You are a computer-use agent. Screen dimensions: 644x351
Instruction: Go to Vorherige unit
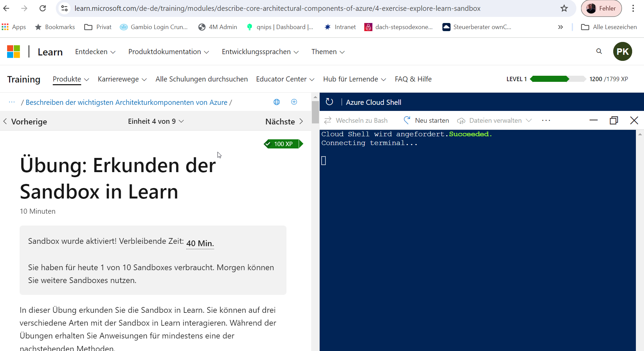(x=25, y=121)
